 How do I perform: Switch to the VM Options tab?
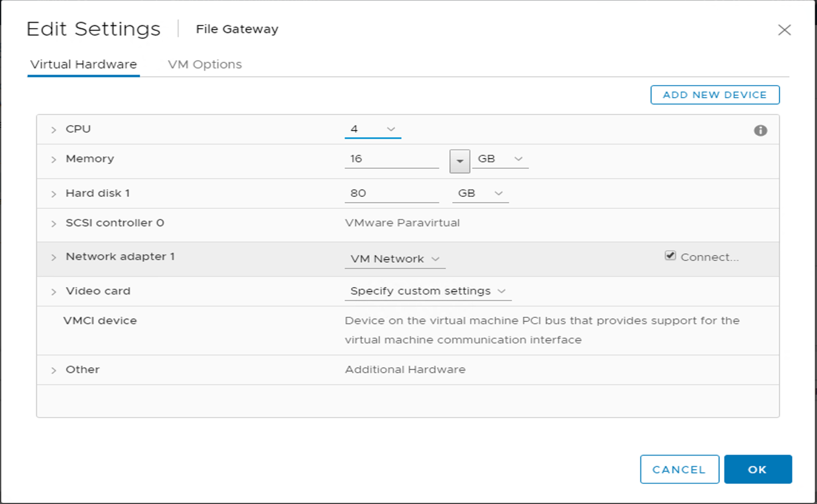[204, 64]
